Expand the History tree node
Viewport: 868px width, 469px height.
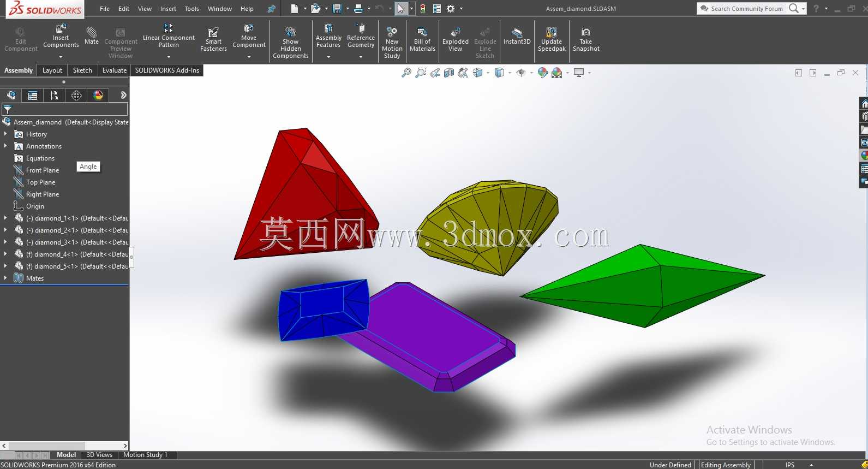pyautogui.click(x=5, y=134)
